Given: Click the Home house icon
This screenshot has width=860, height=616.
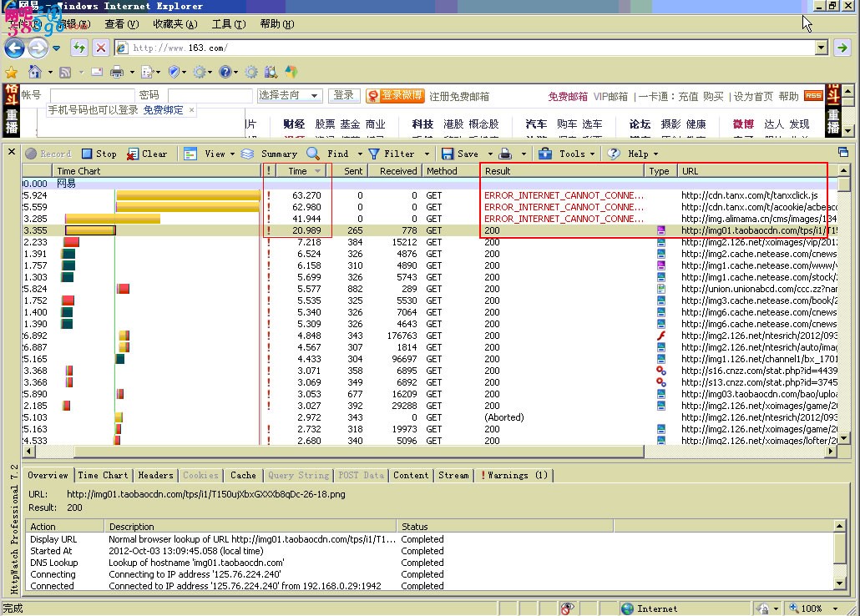Looking at the screenshot, I should (x=34, y=72).
